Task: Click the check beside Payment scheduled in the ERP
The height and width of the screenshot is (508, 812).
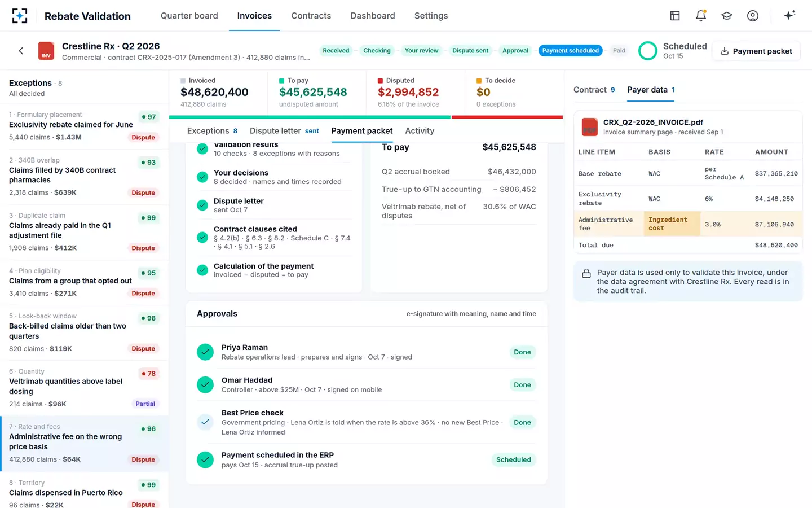Action: pyautogui.click(x=205, y=460)
